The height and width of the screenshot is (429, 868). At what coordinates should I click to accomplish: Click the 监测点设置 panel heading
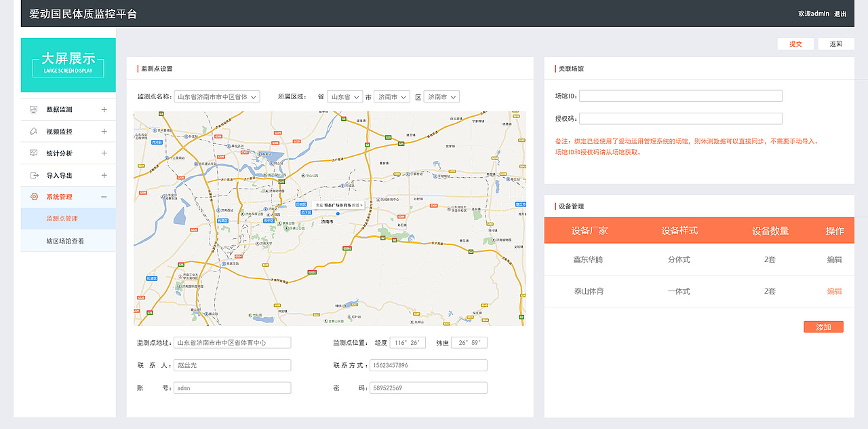pyautogui.click(x=157, y=69)
